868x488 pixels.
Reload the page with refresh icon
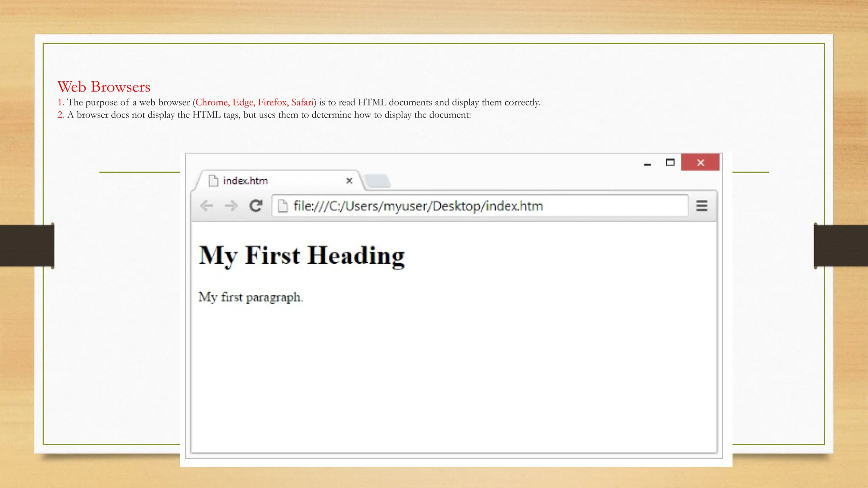pos(256,206)
